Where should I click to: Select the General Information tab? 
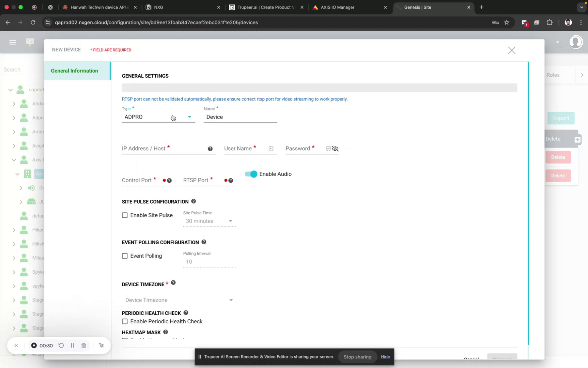(x=75, y=71)
